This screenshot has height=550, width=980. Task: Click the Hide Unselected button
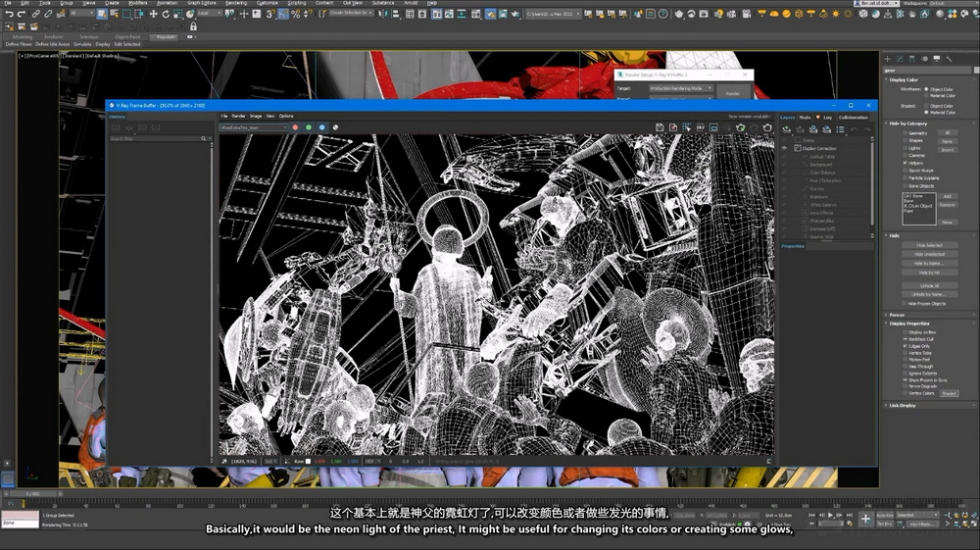coord(929,254)
